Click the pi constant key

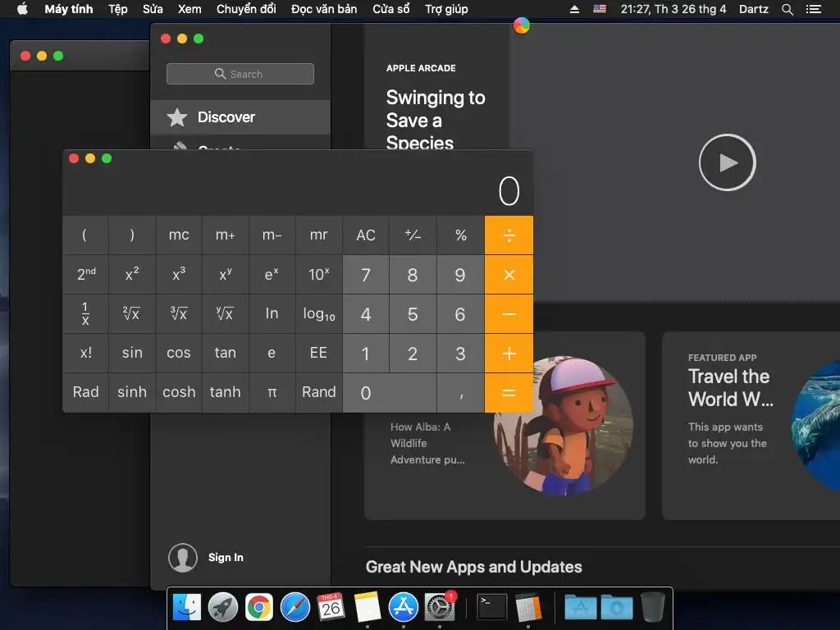[x=272, y=393]
